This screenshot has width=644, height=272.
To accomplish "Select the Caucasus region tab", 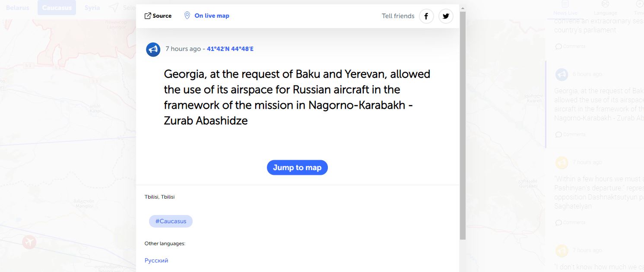I will [x=57, y=8].
